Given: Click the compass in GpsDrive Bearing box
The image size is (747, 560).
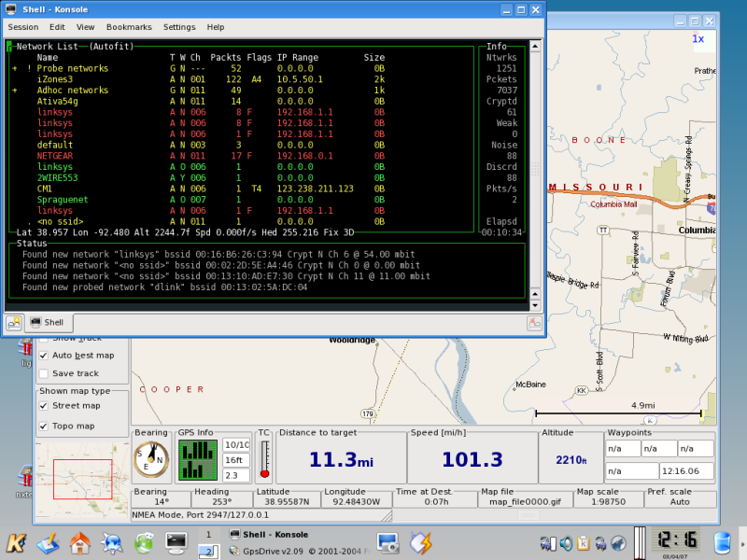Looking at the screenshot, I should pos(151,460).
